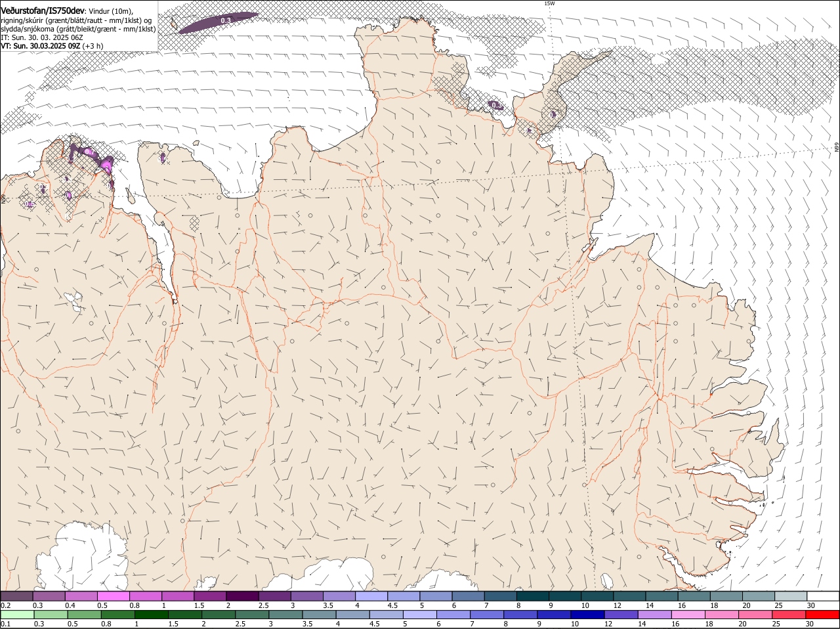Select the 'IT: Sun. 30. 03. 2025 06Z' line
This screenshot has height=629, width=840.
[42, 37]
